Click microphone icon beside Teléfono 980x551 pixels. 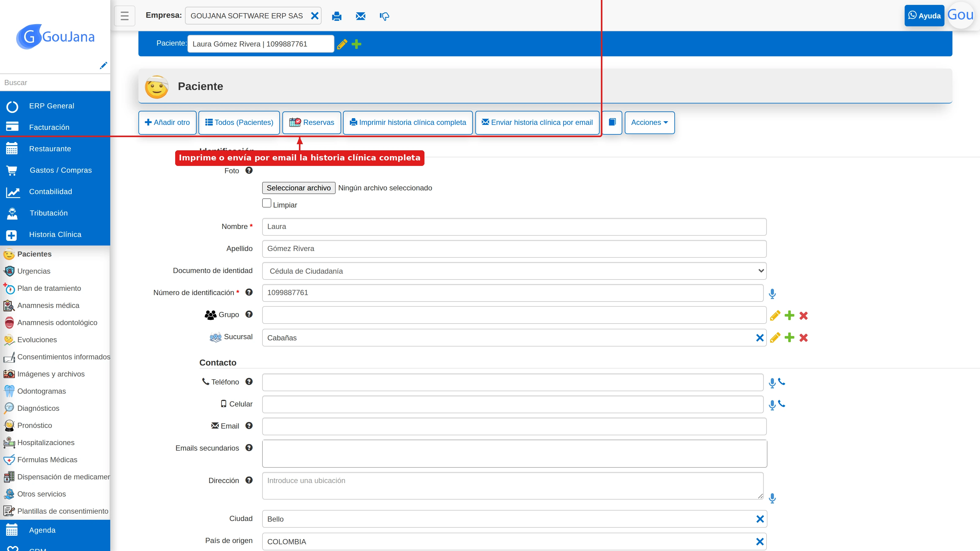pos(772,383)
